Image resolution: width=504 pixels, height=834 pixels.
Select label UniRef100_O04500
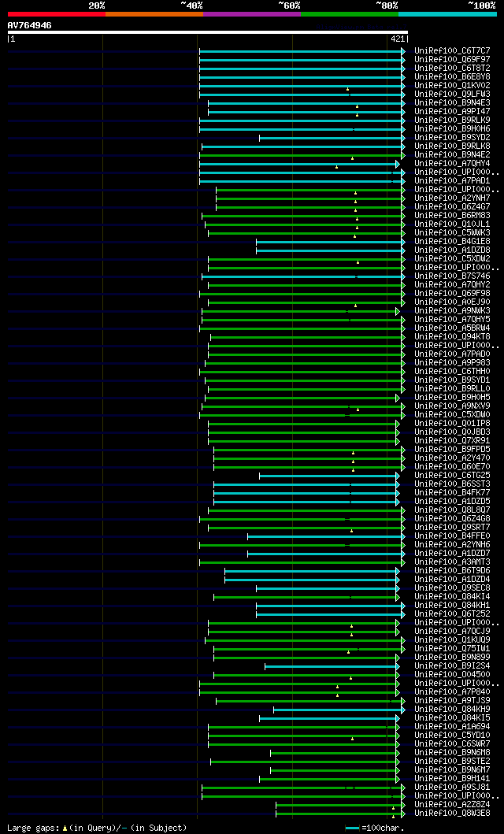[453, 675]
